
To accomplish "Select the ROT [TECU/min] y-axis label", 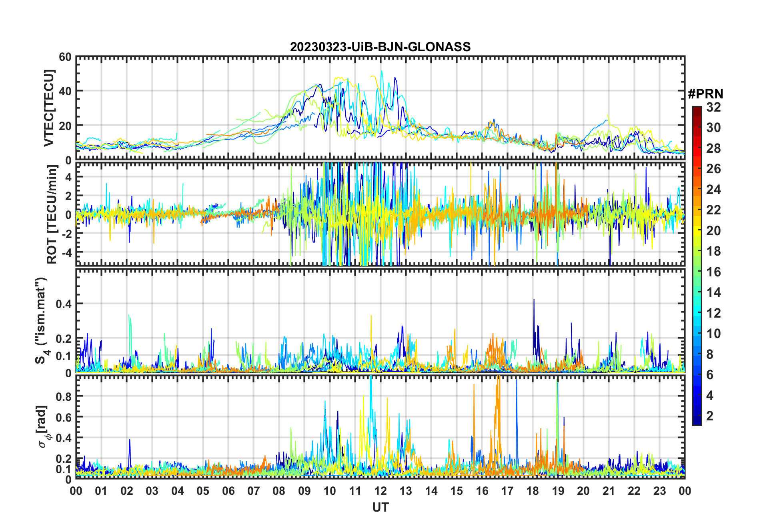I will (x=52, y=214).
